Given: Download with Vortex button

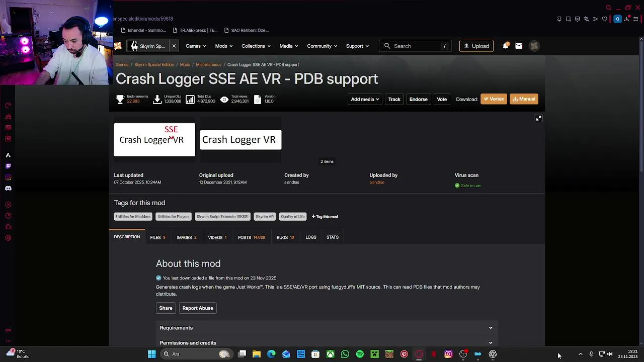Looking at the screenshot, I should [x=494, y=99].
